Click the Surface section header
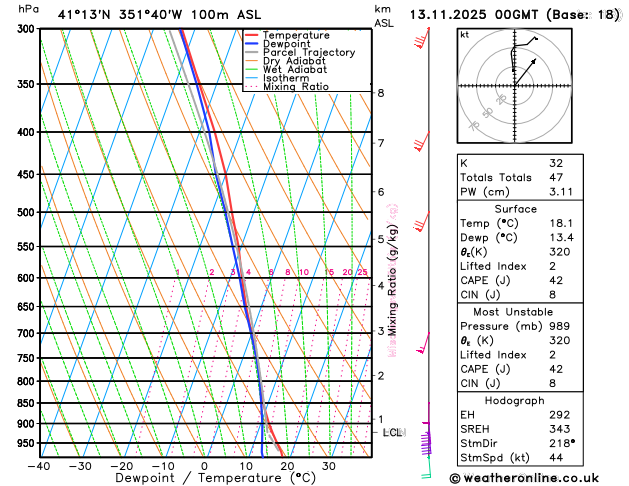Image resolution: width=629 pixels, height=486 pixels. coord(515,209)
